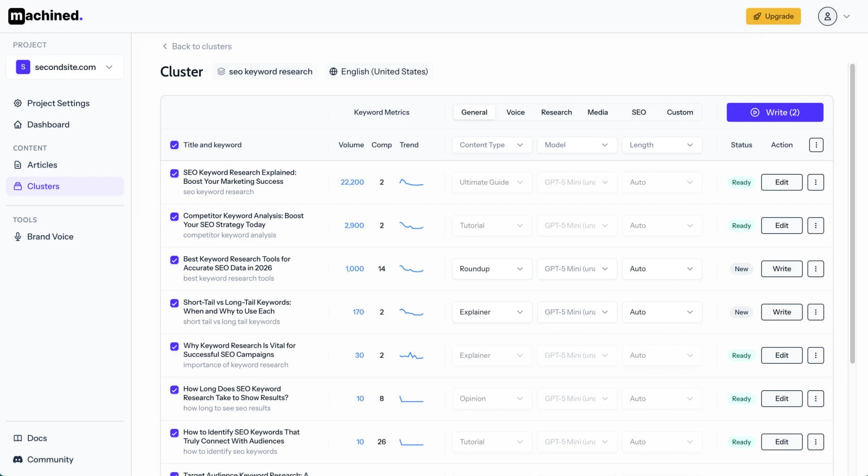The width and height of the screenshot is (868, 476).
Task: Click the 22,200 volume value
Action: pyautogui.click(x=352, y=182)
